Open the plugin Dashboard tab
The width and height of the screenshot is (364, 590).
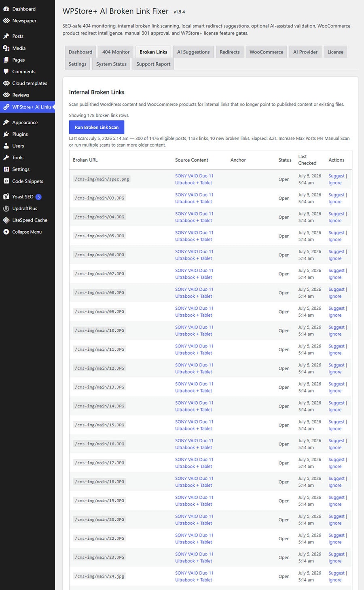click(80, 52)
